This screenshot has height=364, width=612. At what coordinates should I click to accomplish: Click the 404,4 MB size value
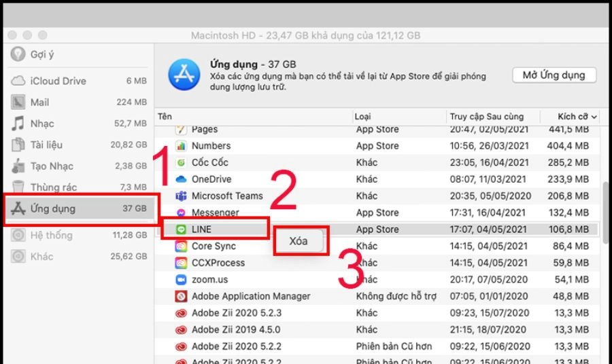568,146
